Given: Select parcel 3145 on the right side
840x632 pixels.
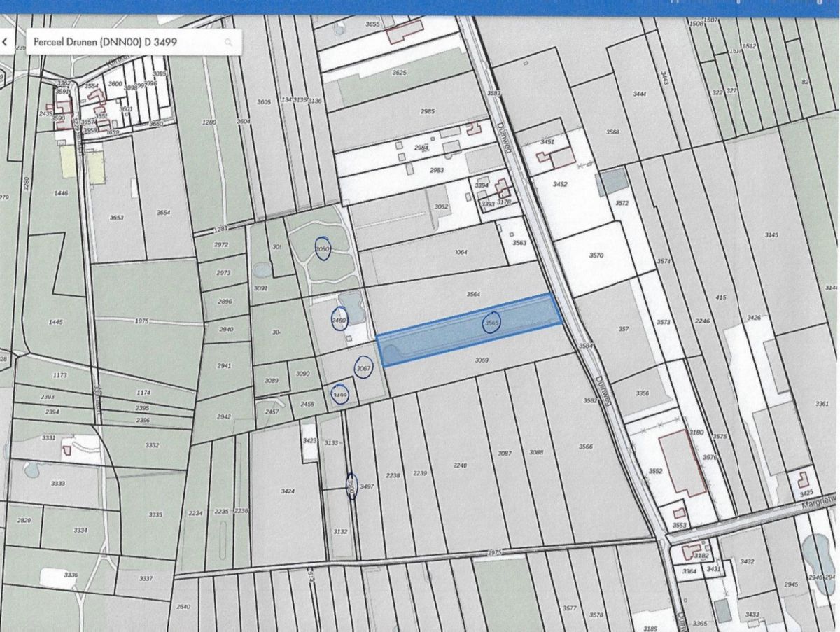Looking at the screenshot, I should click(x=771, y=235).
